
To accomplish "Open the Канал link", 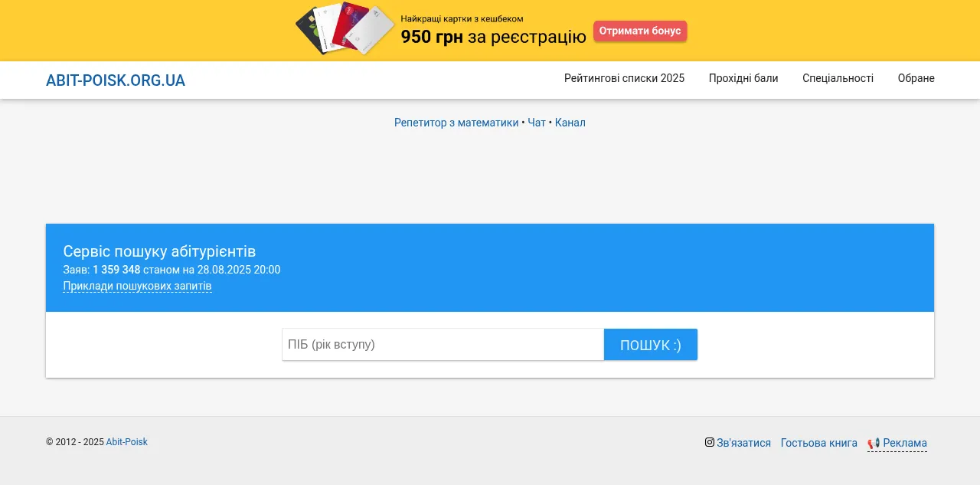I will coord(570,123).
